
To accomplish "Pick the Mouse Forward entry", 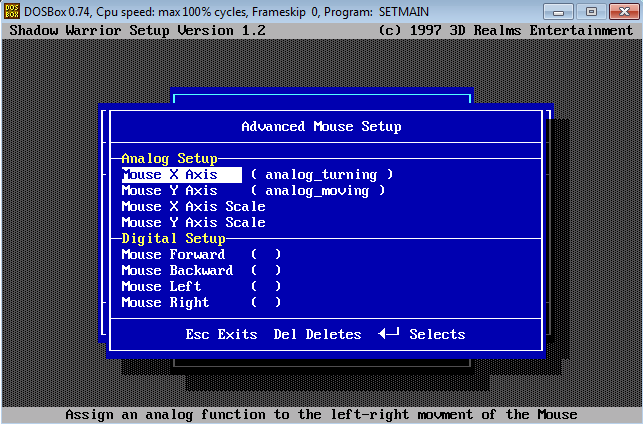I will click(x=173, y=255).
